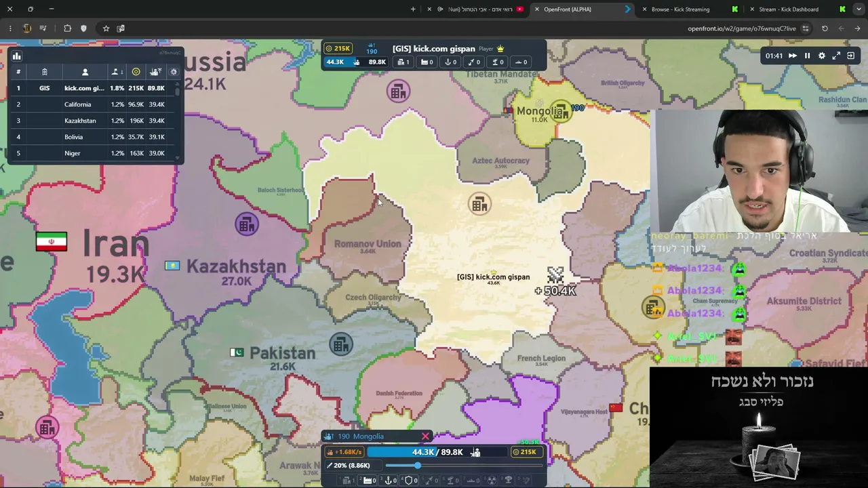Click the port count icon in top bar
This screenshot has height=488, width=868.
point(450,62)
